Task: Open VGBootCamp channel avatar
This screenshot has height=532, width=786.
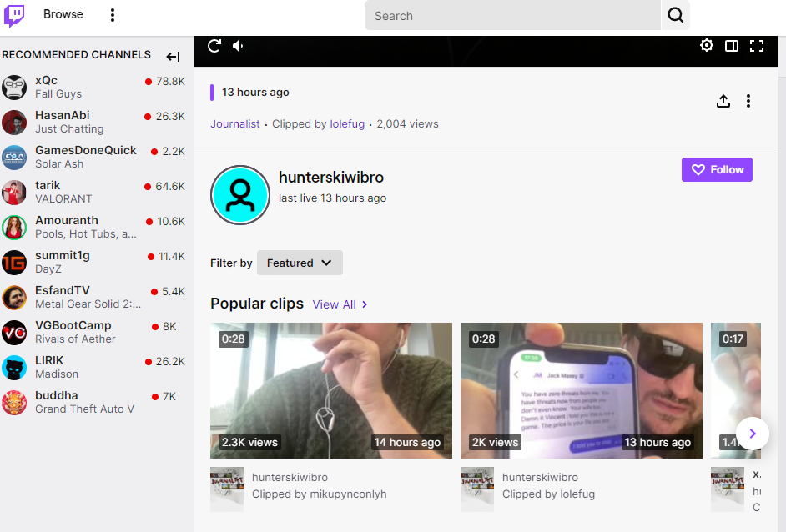Action: 14,333
